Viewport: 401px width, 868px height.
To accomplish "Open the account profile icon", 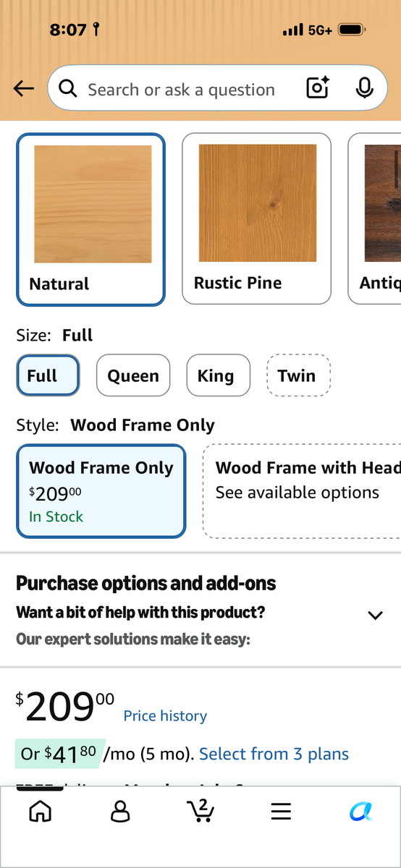I will pyautogui.click(x=119, y=811).
